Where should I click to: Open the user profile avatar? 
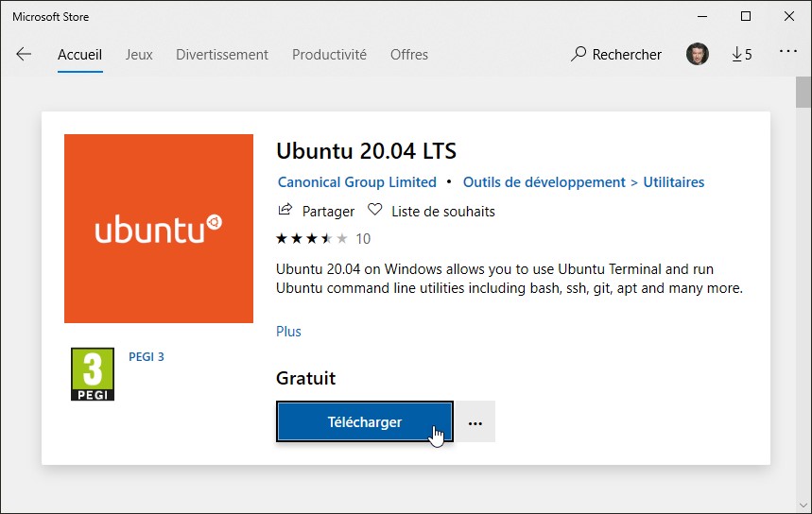point(697,55)
